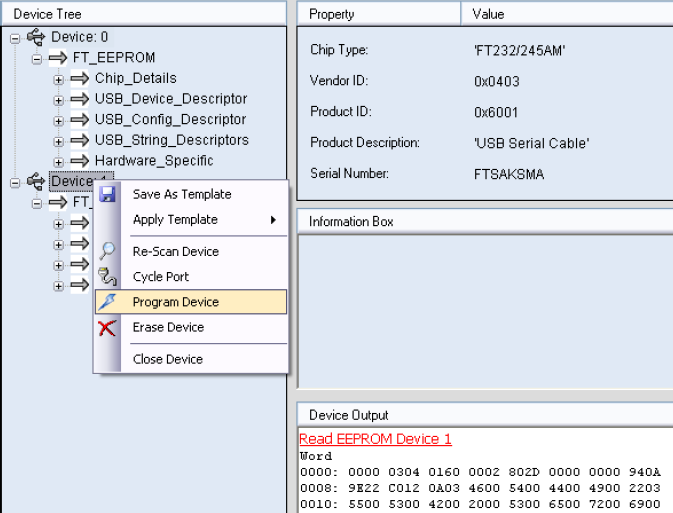Click the Vendor ID value 0x0403

pyautogui.click(x=497, y=81)
